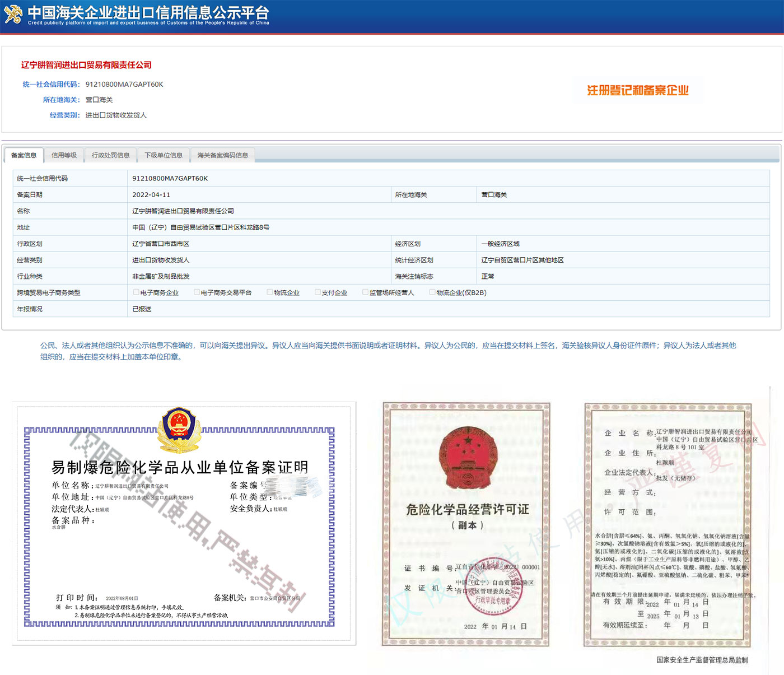Click the China Customs emblem logo
The height and width of the screenshot is (675, 784).
(13, 14)
